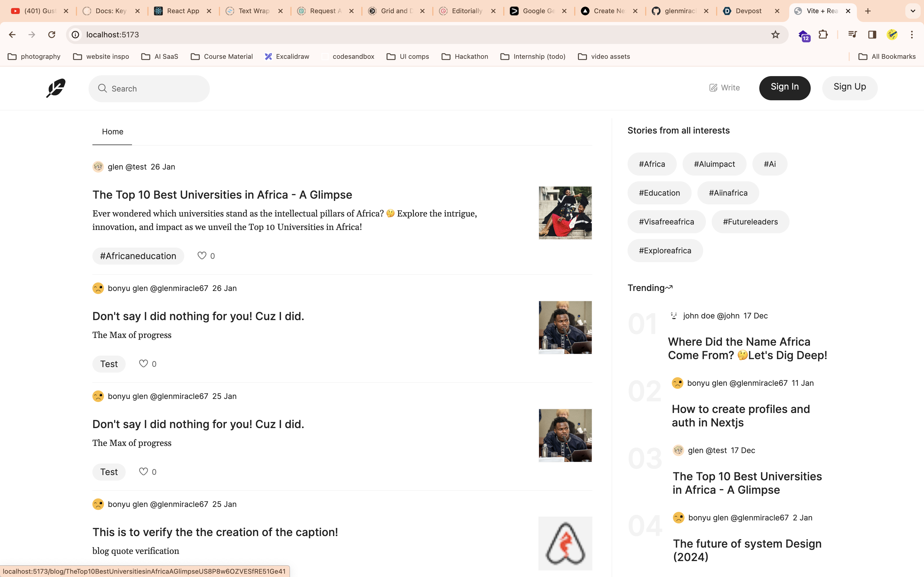This screenshot has height=577, width=924.
Task: Open site info in the address bar
Action: click(75, 34)
